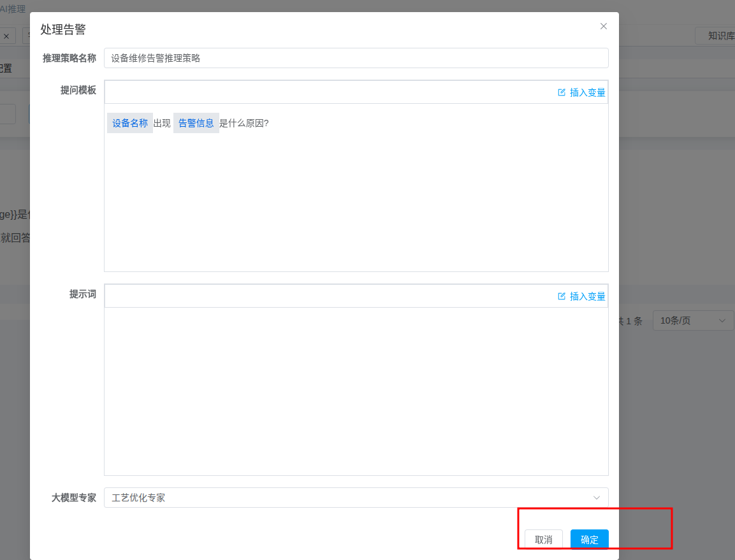Screen dimensions: 735x560
Task: Click the edit icon in the 提示词 toolbar
Action: click(562, 296)
